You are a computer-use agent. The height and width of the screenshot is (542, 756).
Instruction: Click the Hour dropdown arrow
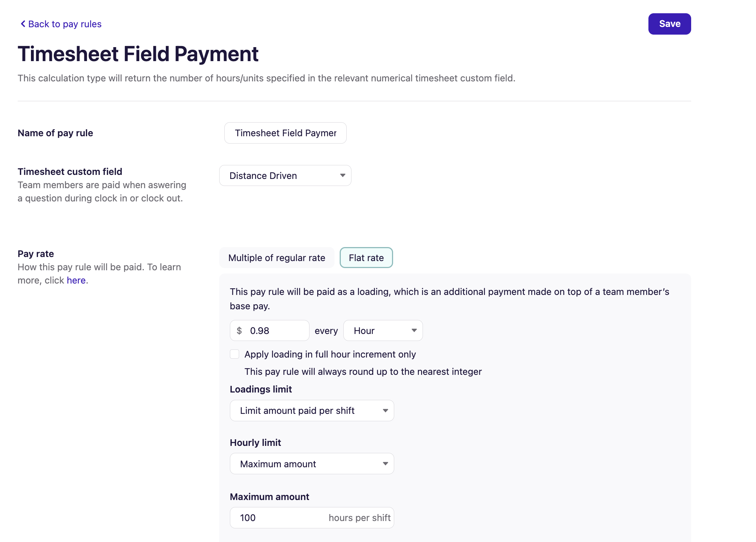pos(414,331)
